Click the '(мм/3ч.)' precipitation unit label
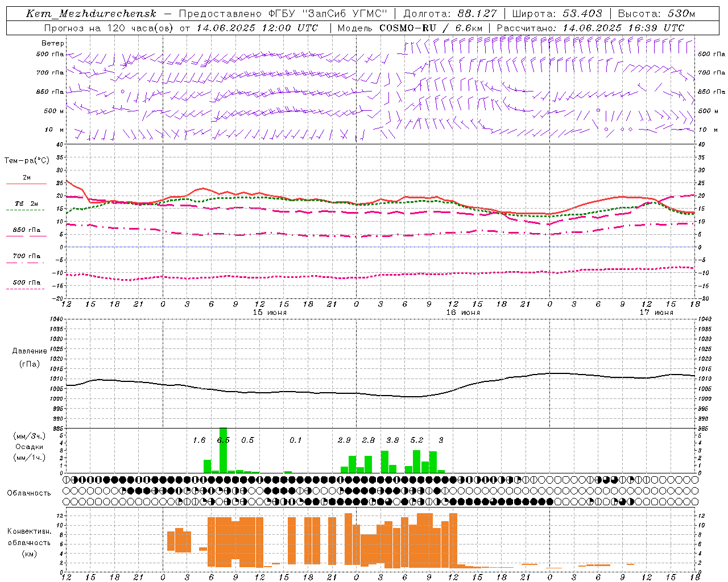This screenshot has height=582, width=728. coord(28,436)
